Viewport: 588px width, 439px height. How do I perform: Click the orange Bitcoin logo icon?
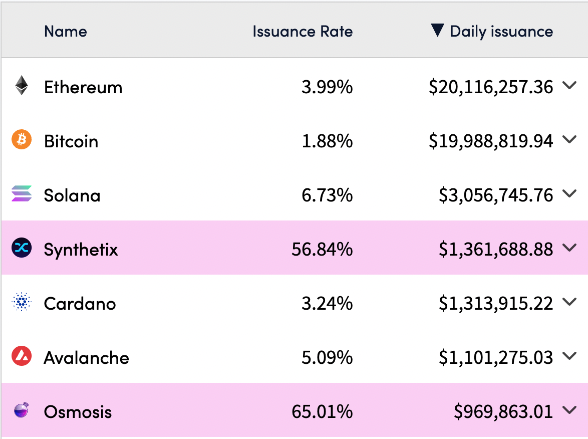tap(21, 139)
